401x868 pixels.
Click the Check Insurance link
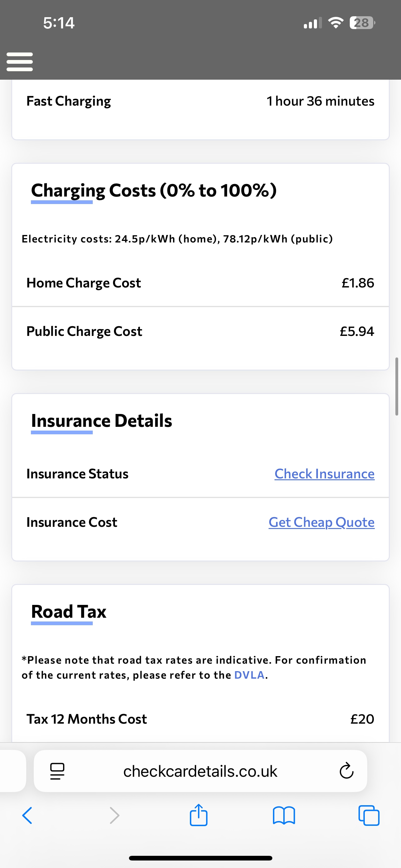(x=324, y=474)
